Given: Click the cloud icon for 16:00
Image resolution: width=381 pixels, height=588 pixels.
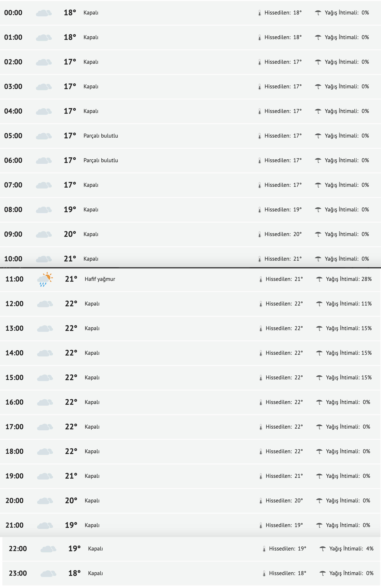Looking at the screenshot, I should (45, 402).
